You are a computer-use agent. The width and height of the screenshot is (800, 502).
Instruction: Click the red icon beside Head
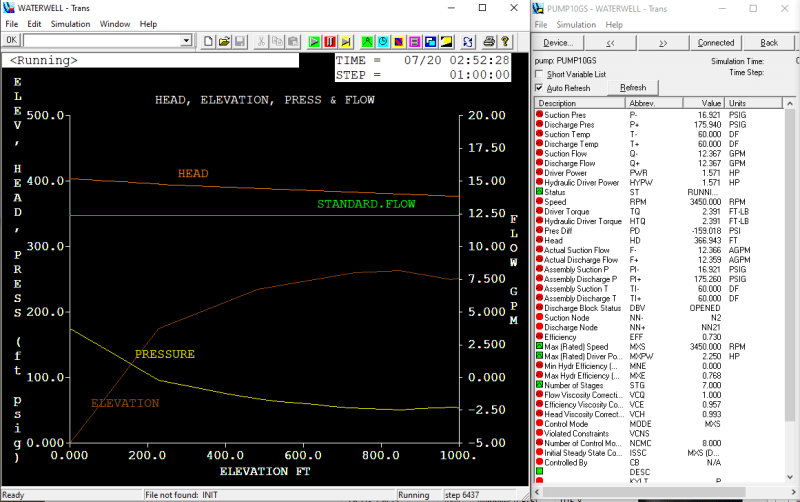pos(539,240)
